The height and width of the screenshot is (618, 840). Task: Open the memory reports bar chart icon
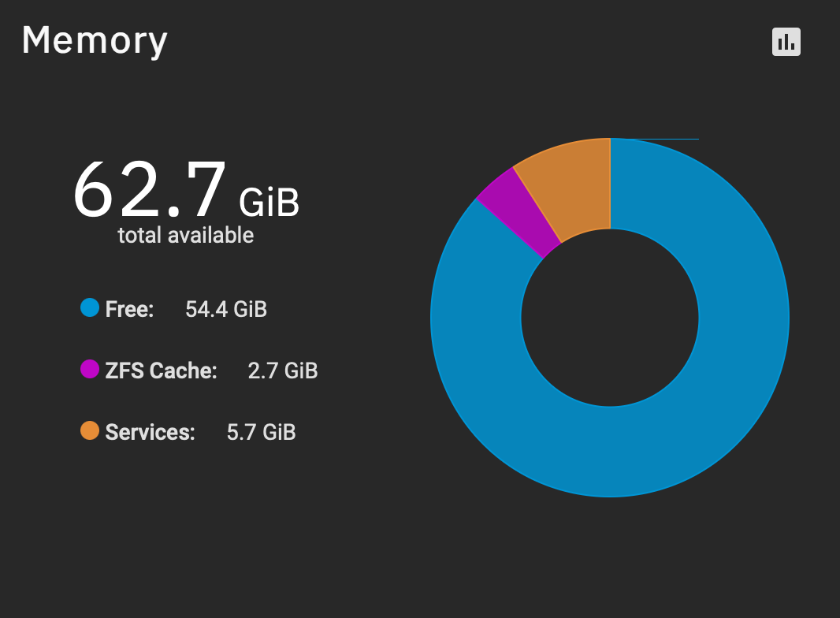786,42
